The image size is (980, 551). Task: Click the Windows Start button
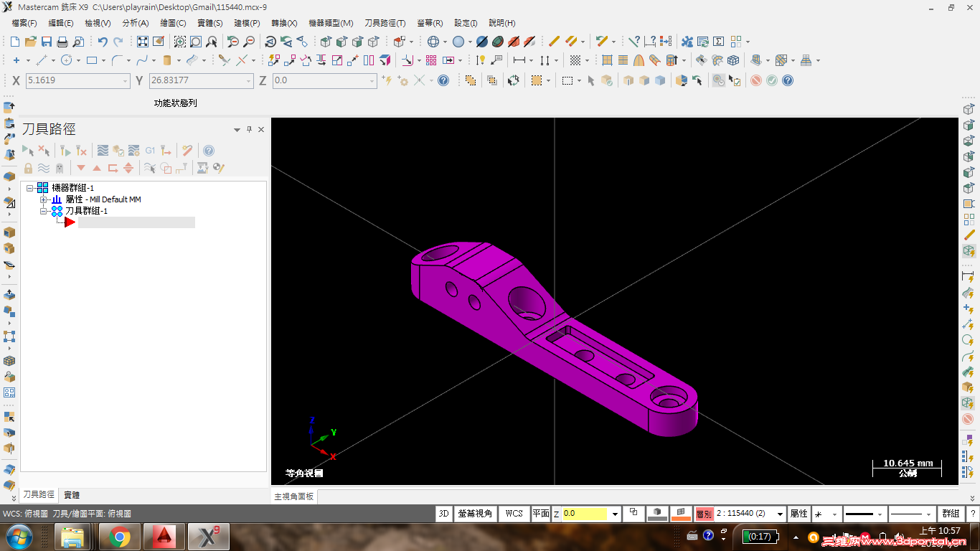[x=19, y=537]
